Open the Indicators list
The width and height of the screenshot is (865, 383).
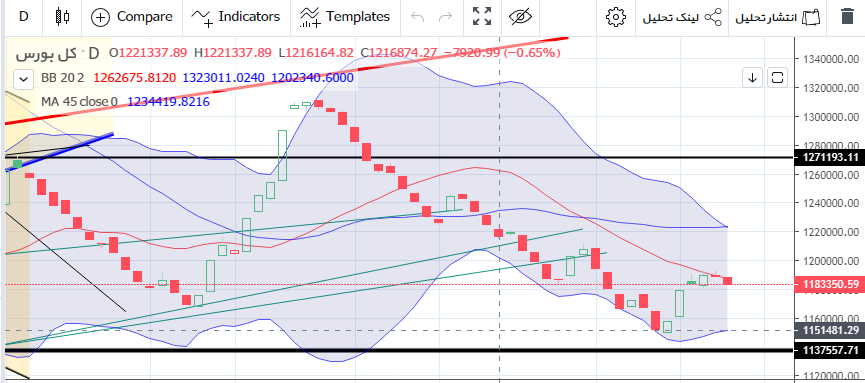235,17
